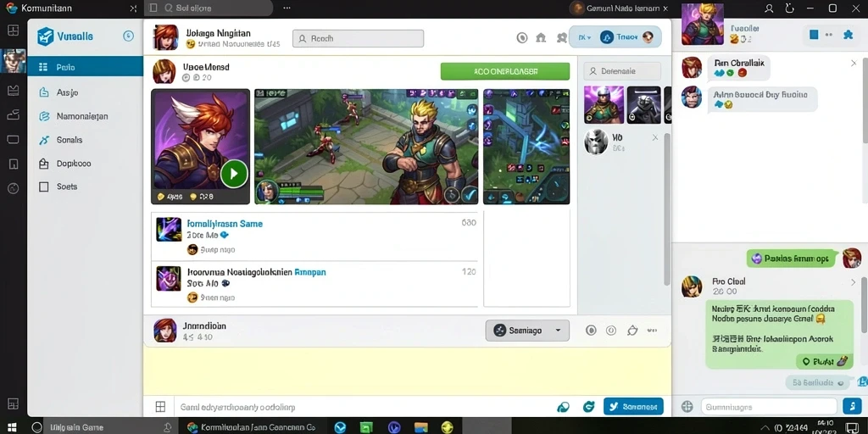Select the dark armored hero thumbnail
The height and width of the screenshot is (434, 868).
644,104
